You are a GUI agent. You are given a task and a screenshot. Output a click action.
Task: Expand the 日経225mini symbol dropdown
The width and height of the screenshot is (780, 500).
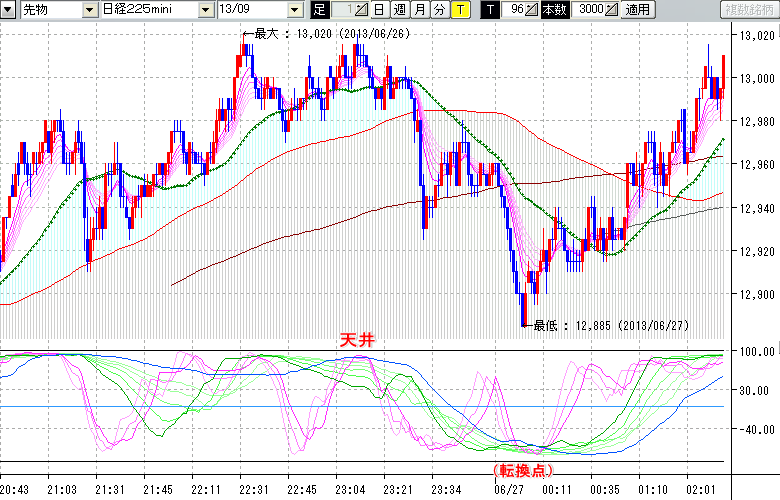pos(204,10)
